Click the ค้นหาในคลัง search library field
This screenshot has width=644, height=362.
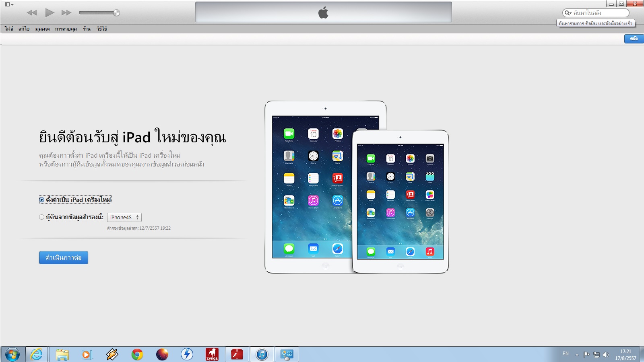tap(596, 13)
